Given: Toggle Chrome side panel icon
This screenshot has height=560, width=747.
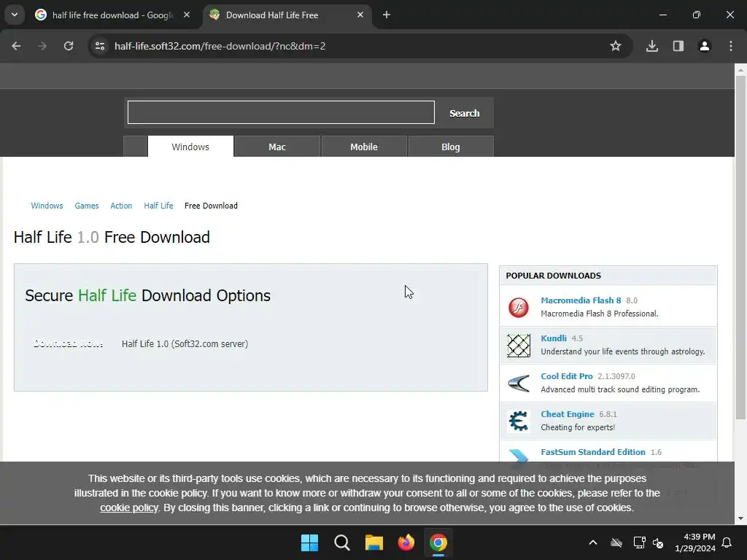Looking at the screenshot, I should [x=678, y=46].
